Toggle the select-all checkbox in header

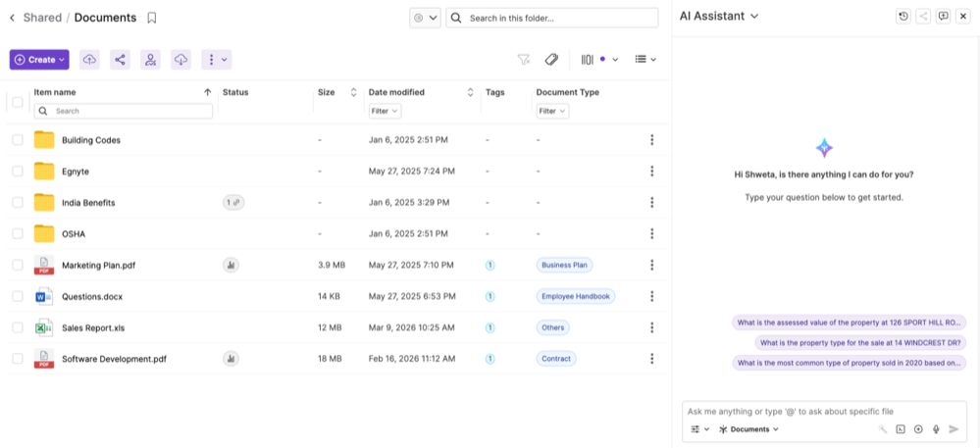click(18, 102)
